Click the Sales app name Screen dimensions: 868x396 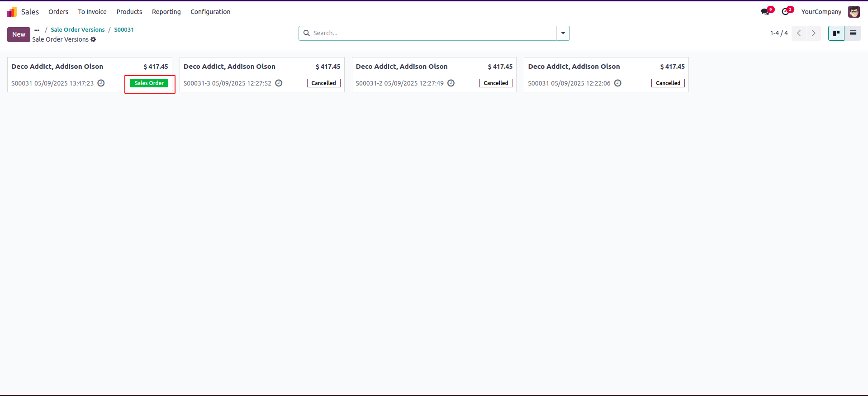click(x=30, y=12)
